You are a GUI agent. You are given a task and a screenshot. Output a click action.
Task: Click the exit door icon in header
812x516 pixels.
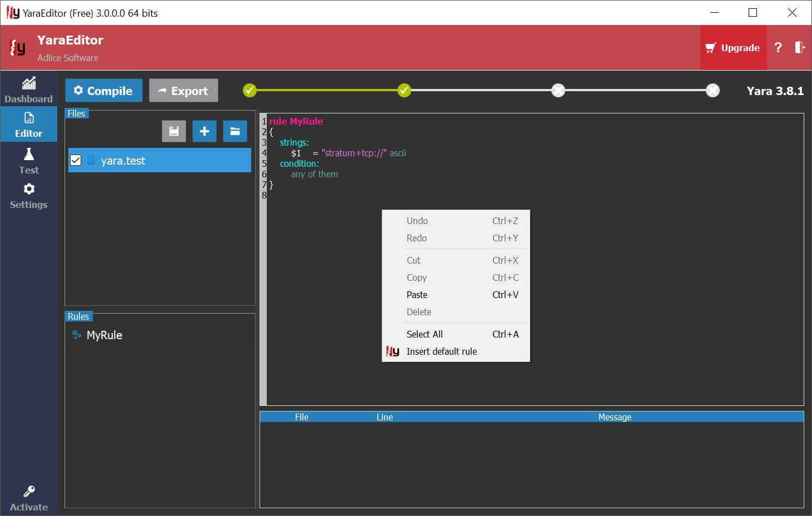pos(799,48)
